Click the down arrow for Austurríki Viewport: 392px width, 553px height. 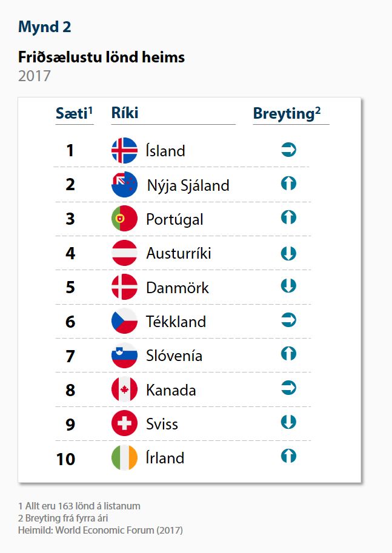coord(288,253)
